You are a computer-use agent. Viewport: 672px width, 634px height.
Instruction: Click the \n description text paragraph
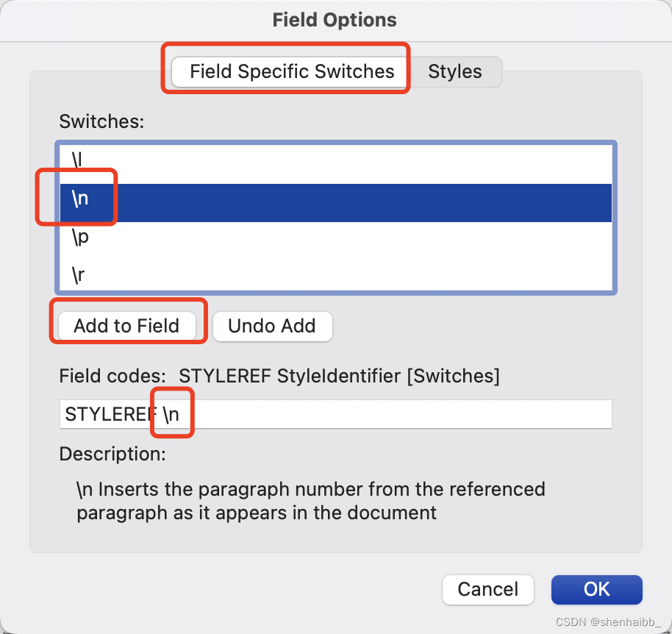point(311,501)
